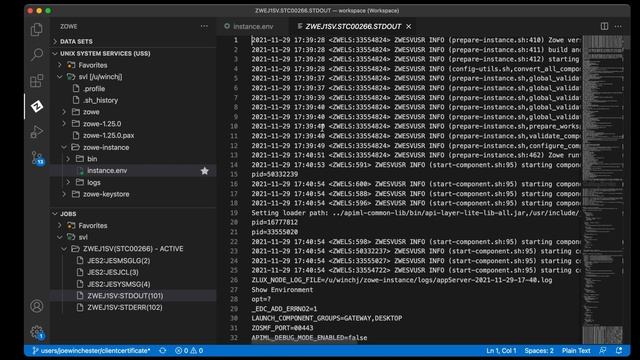The image size is (640, 360).
Task: Switch to the instance.env tab
Action: click(x=253, y=27)
